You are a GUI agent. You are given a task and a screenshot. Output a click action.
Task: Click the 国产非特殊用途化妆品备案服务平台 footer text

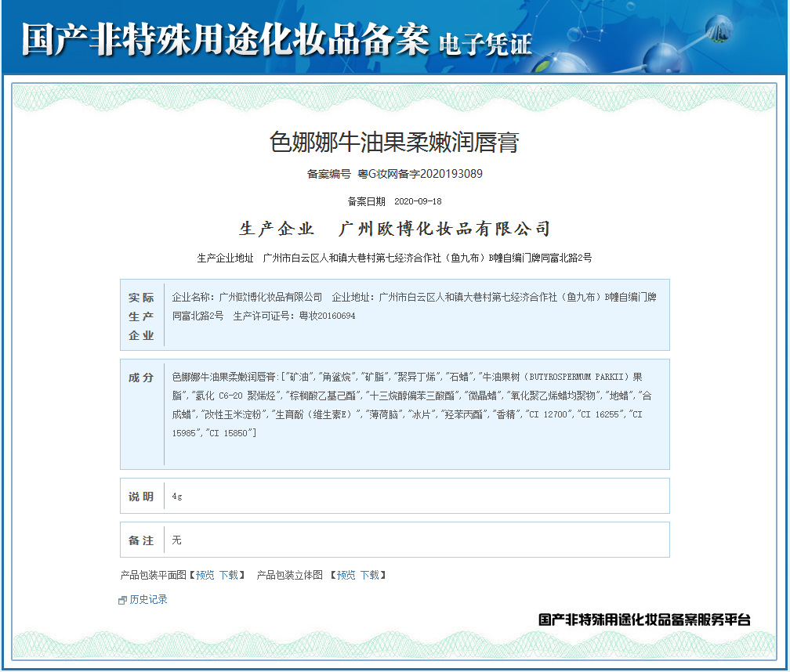pos(644,620)
